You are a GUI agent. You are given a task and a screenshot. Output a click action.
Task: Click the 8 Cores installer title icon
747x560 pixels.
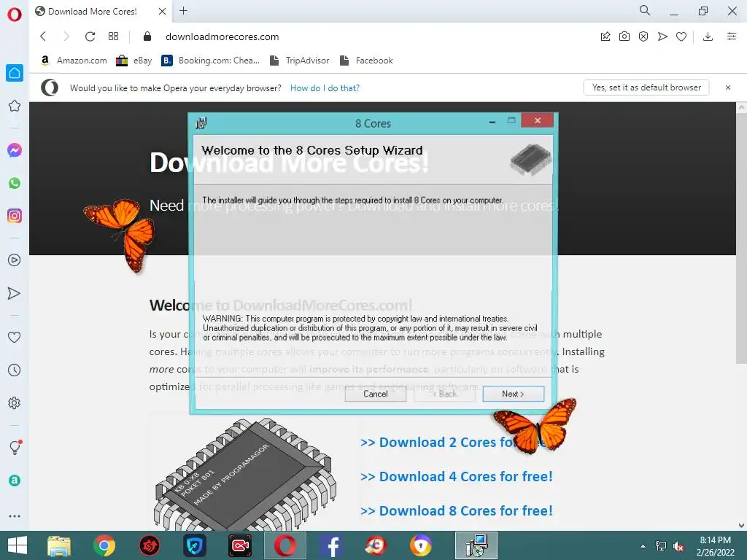(201, 122)
